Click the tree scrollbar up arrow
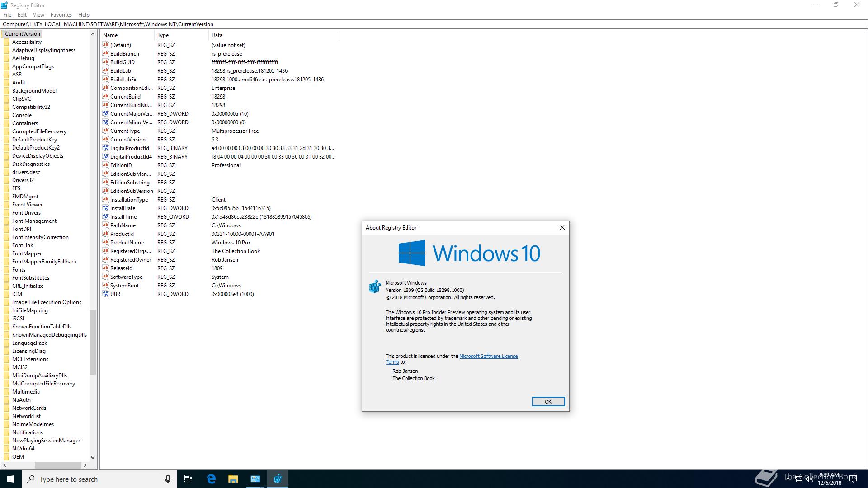The width and height of the screenshot is (868, 488). [x=93, y=34]
